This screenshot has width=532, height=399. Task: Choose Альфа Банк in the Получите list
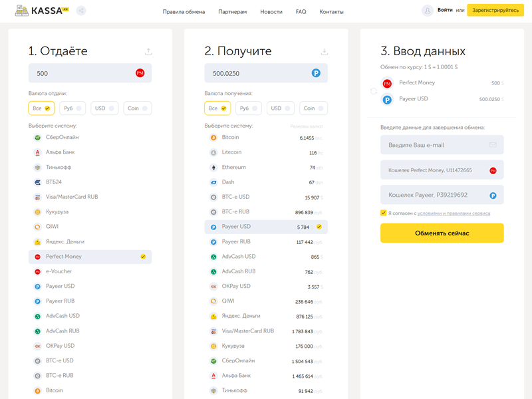pos(266,376)
